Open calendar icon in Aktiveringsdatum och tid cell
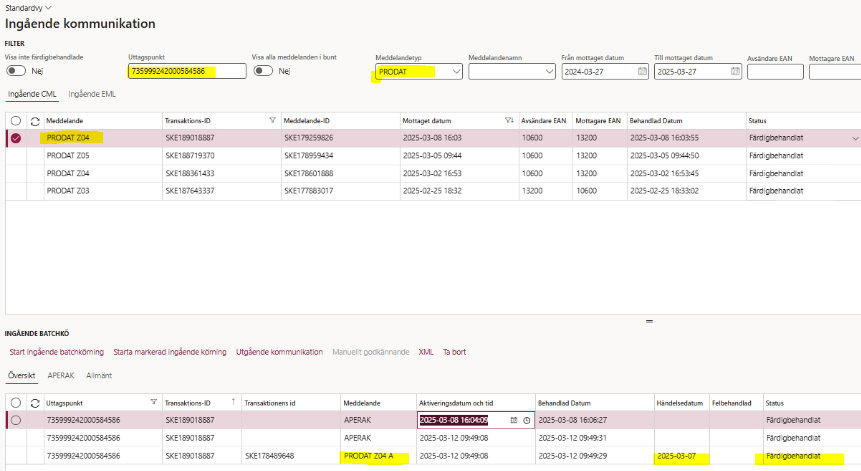 515,421
